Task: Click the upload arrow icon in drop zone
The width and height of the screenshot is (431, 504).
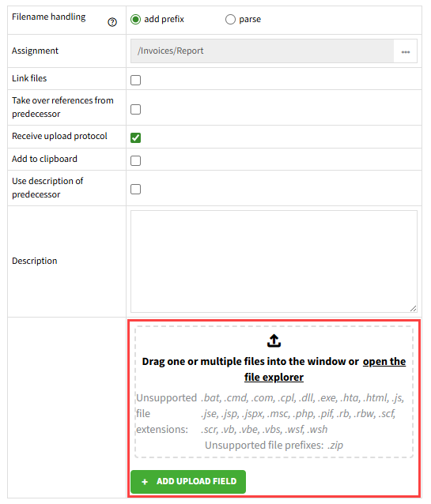Action: [x=274, y=340]
